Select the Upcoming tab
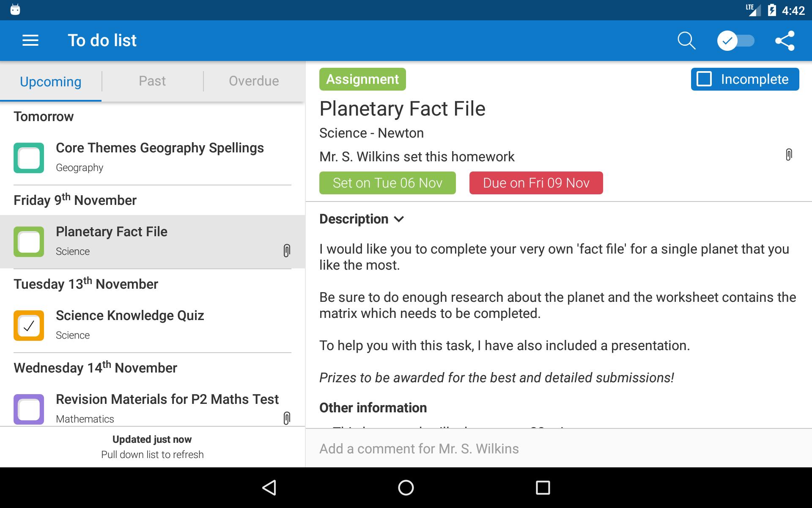This screenshot has width=812, height=508. point(50,81)
